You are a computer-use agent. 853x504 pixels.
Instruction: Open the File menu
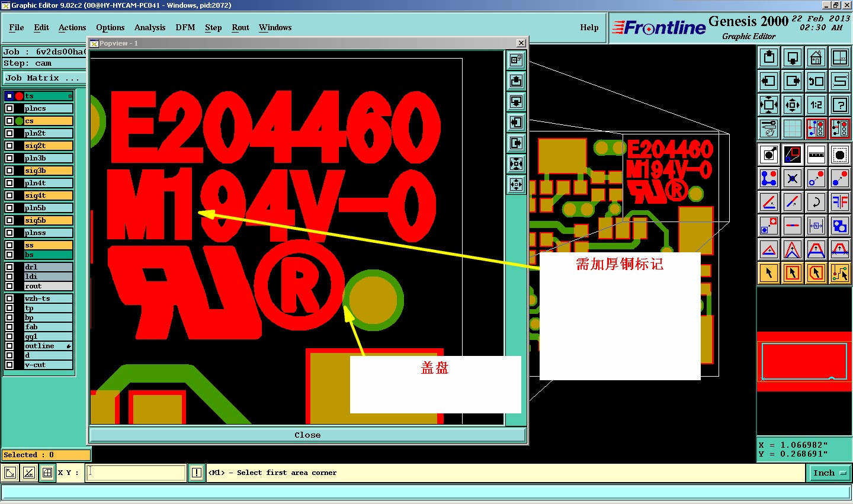(17, 27)
